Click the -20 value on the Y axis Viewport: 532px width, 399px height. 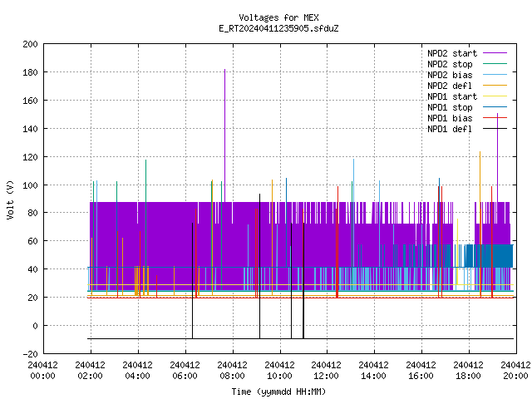(x=30, y=354)
